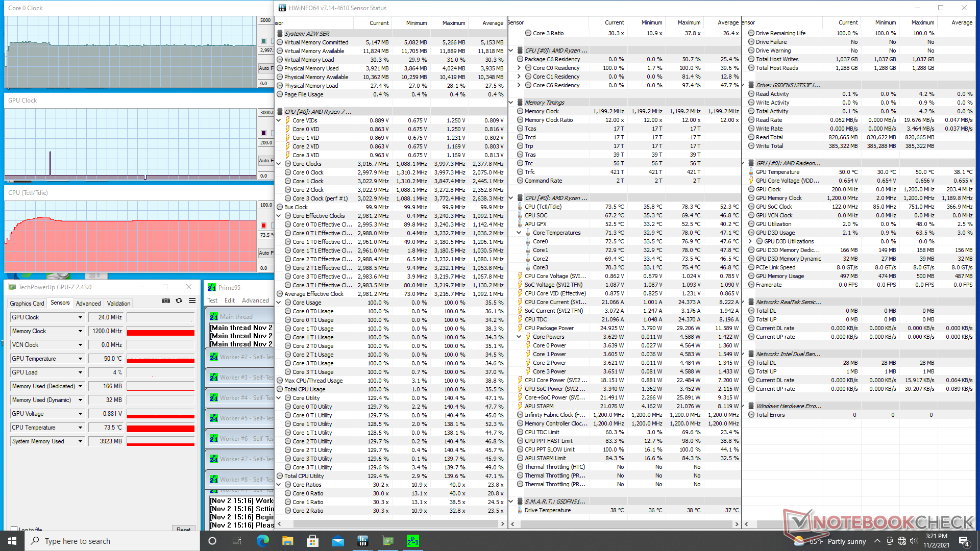Click Auto Fit in CPU (Tctl/Tdie) graph
The image size is (980, 551).
[265, 253]
